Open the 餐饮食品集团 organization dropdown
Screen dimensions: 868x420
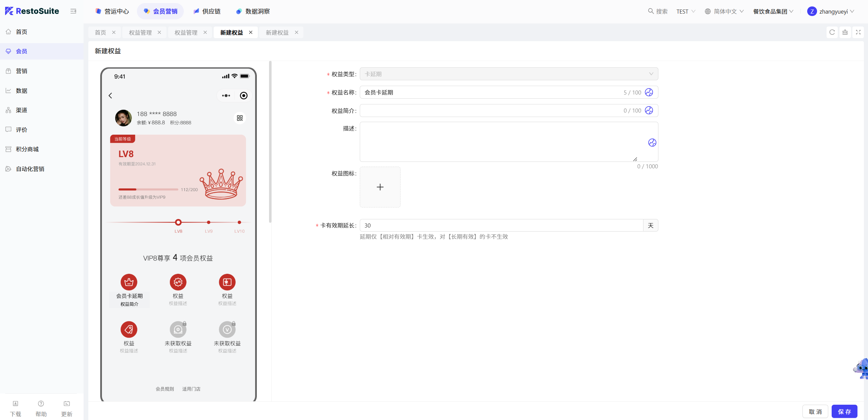[x=773, y=11]
